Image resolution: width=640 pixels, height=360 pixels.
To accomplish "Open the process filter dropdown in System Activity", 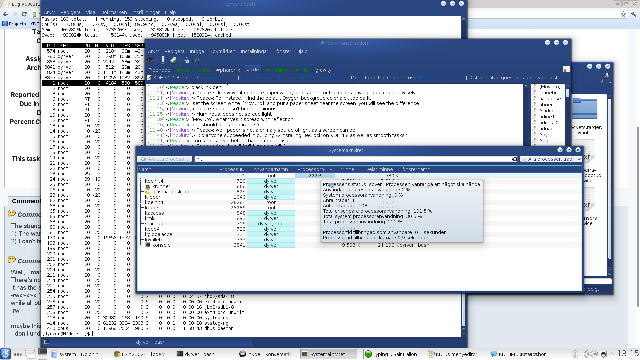I will (x=551, y=159).
